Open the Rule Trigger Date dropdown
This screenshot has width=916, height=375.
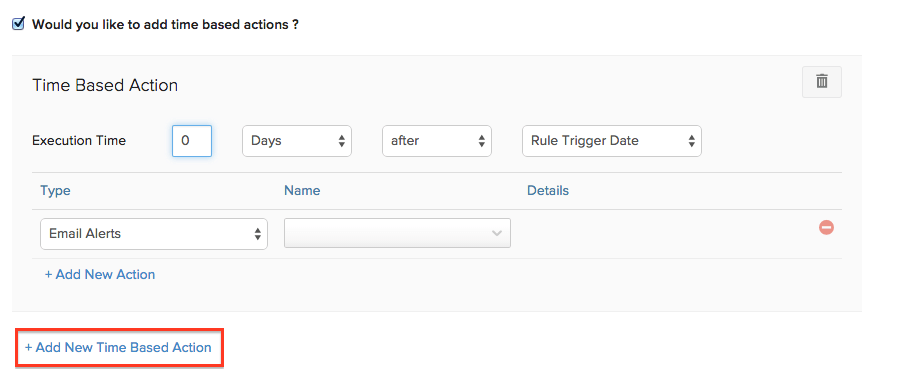[x=612, y=141]
